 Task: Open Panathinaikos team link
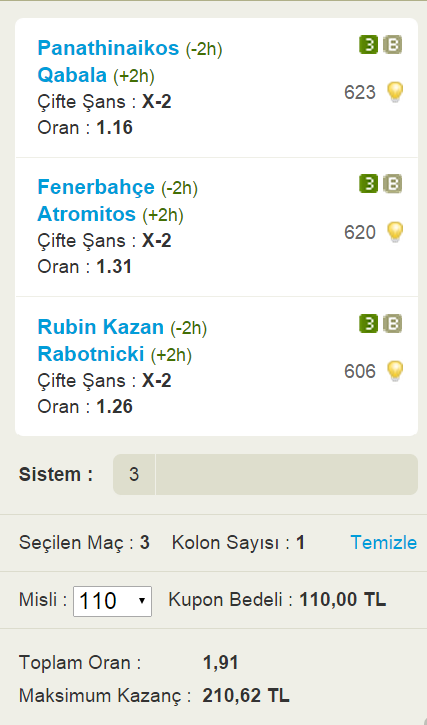click(x=108, y=48)
